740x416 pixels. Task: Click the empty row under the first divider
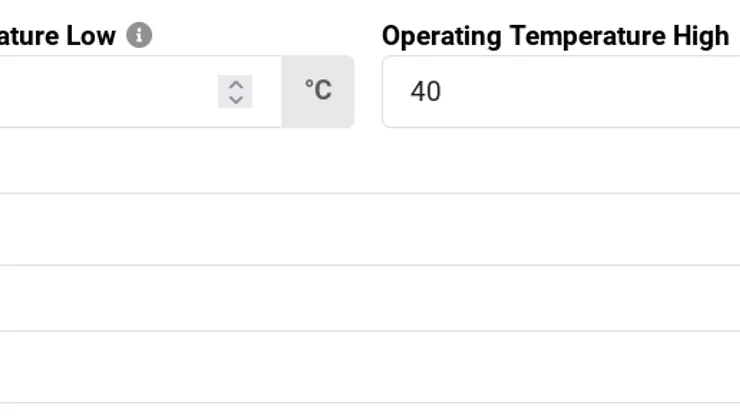tap(370, 229)
